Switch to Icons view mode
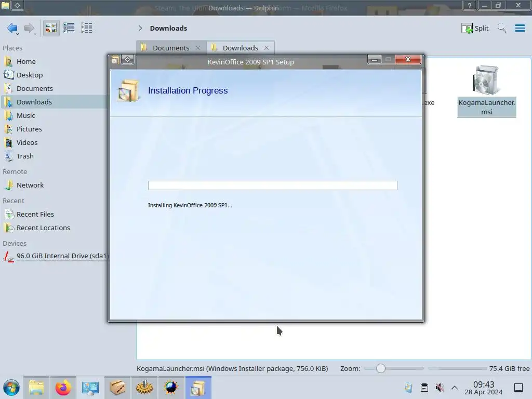This screenshot has height=399, width=532. click(x=51, y=28)
